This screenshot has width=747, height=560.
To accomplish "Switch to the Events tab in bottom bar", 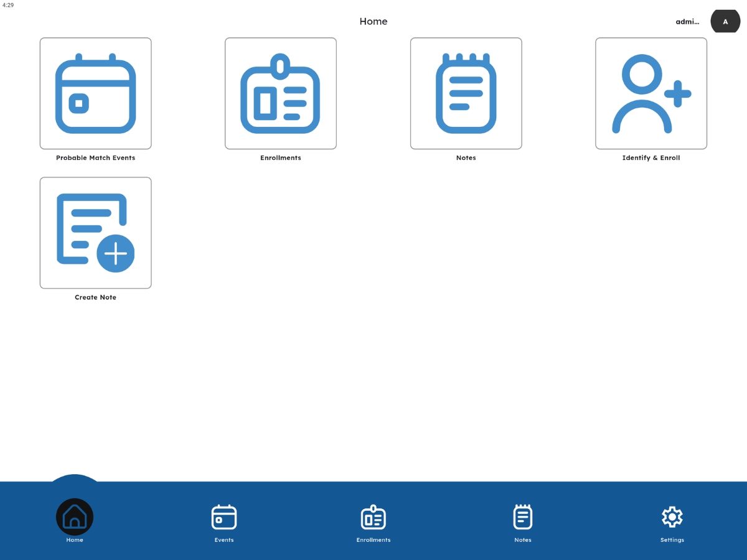I will click(x=224, y=523).
